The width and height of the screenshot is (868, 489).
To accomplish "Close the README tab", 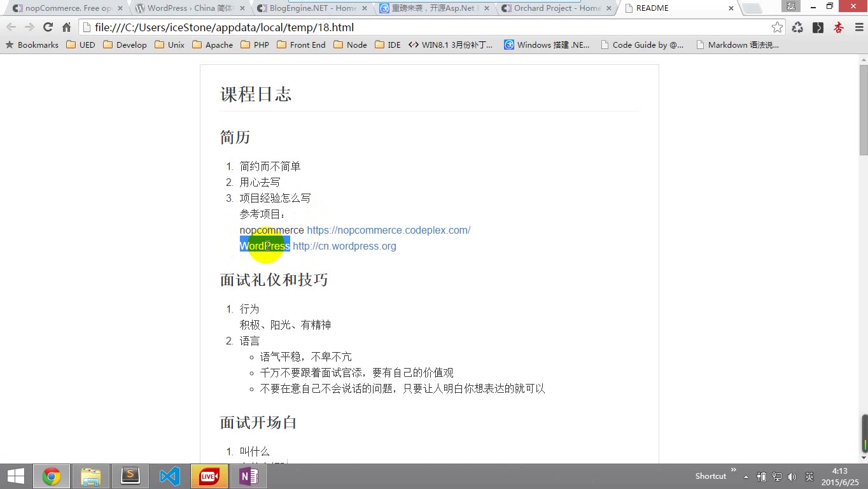I will 731,8.
